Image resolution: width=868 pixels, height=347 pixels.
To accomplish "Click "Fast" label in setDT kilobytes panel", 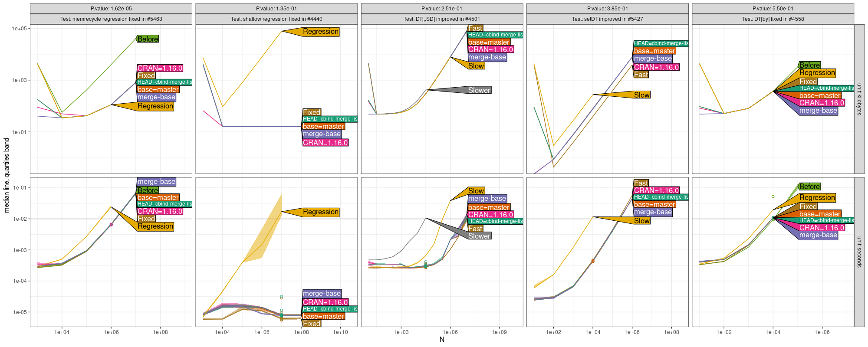I will (641, 75).
